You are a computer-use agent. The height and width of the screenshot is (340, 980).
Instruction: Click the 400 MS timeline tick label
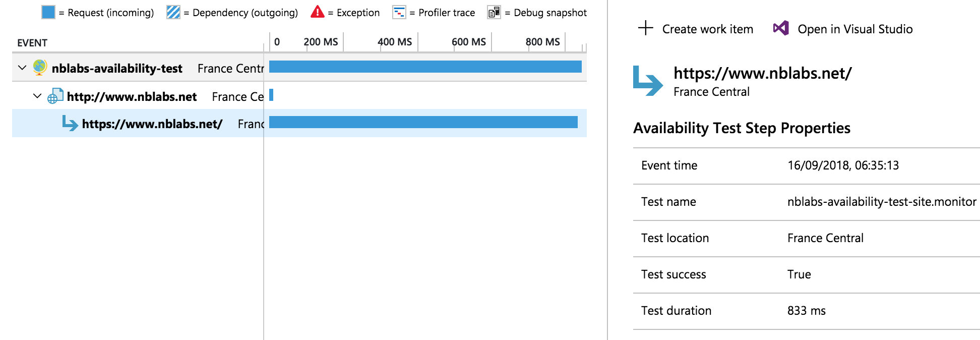click(x=395, y=42)
